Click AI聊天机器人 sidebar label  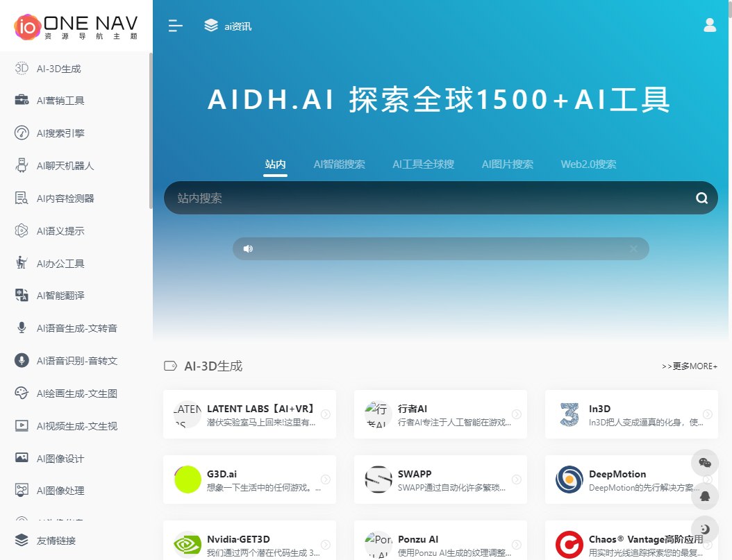(x=65, y=166)
